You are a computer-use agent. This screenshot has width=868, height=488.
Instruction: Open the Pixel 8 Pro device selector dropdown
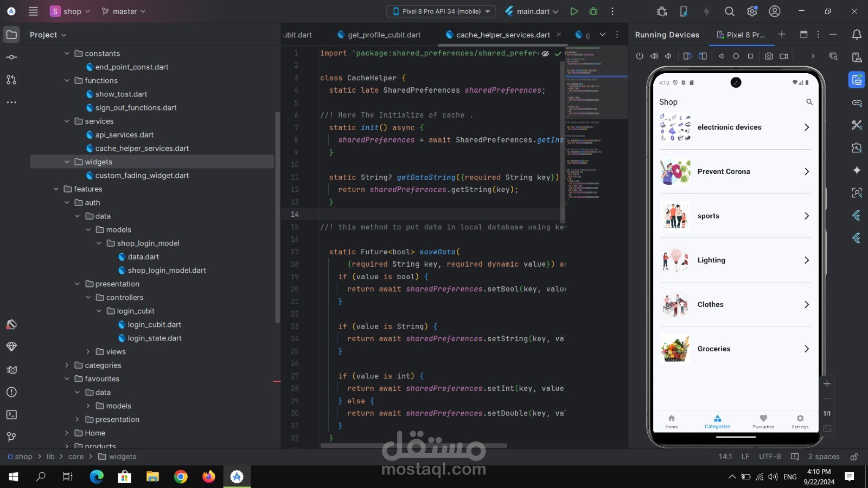coord(441,11)
